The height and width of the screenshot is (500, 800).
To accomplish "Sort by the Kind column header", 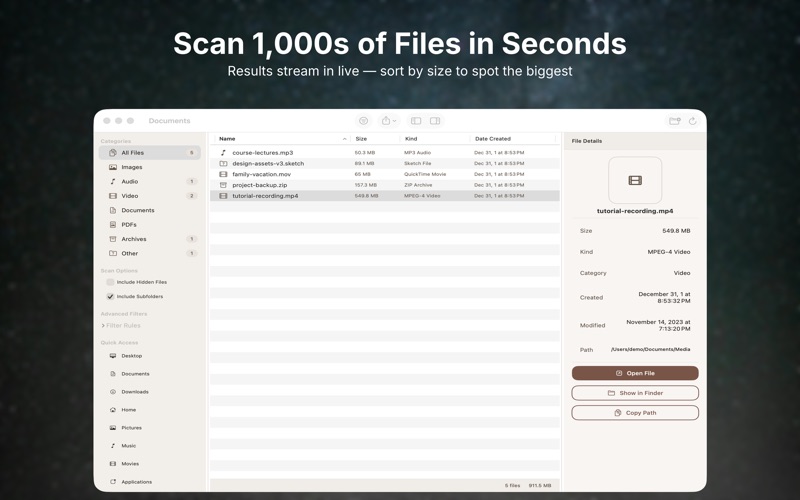I will 435,139.
